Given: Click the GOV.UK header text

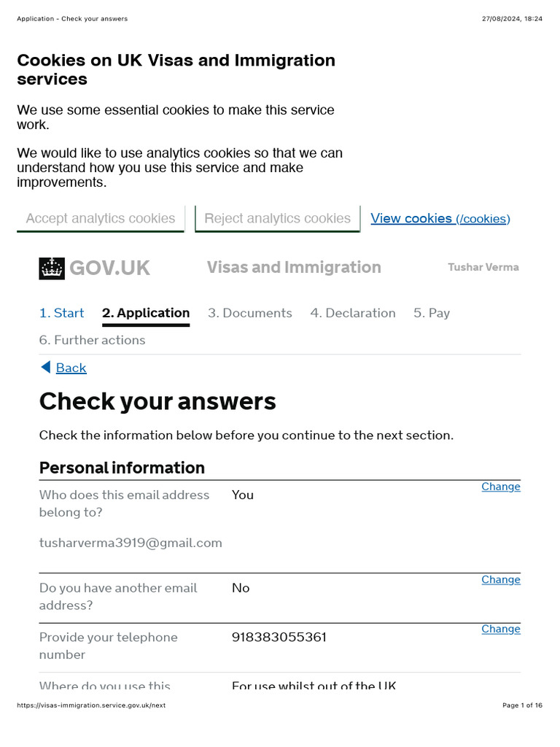Looking at the screenshot, I should click(109, 268).
